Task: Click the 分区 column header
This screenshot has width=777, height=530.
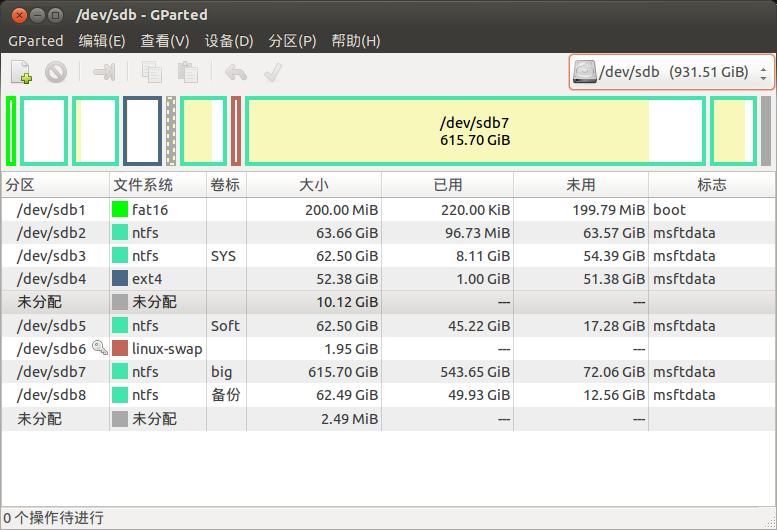Action: (x=56, y=185)
